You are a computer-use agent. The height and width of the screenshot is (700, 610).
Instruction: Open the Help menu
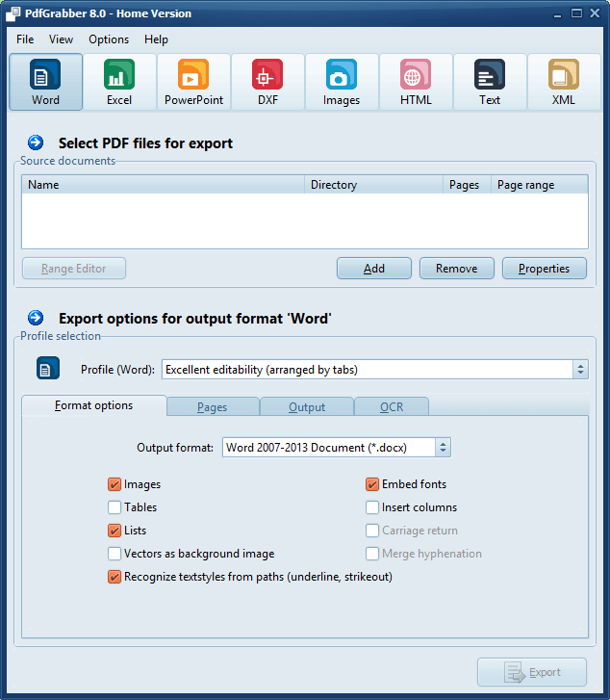[156, 39]
